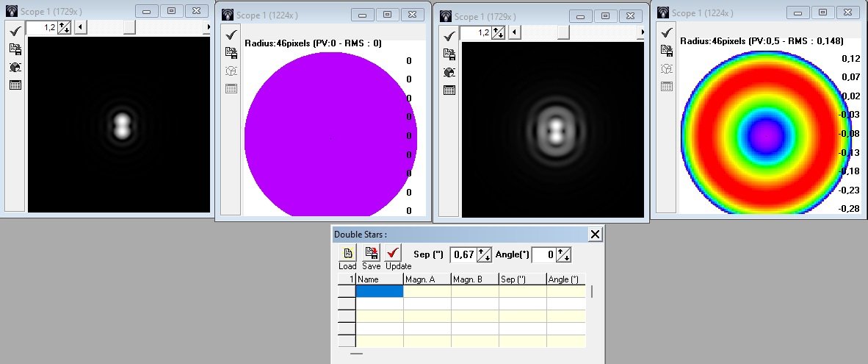Open the data table icon in ringed star-image window
868x364 pixels.
449,90
